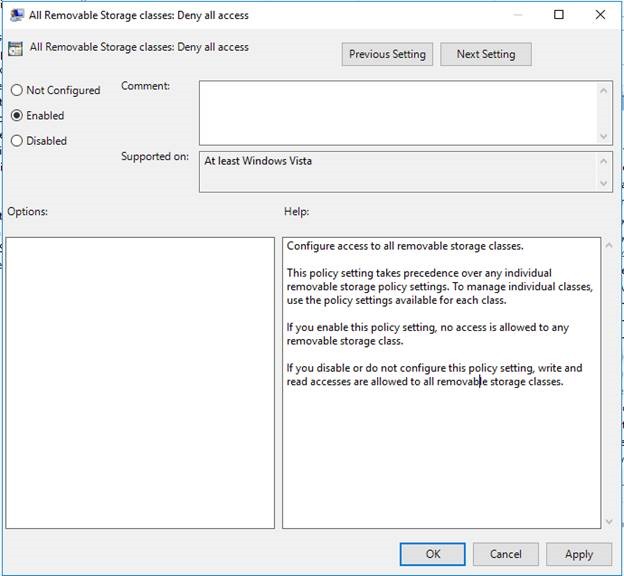Click 'This policy setting takes precedence' text

click(x=439, y=287)
